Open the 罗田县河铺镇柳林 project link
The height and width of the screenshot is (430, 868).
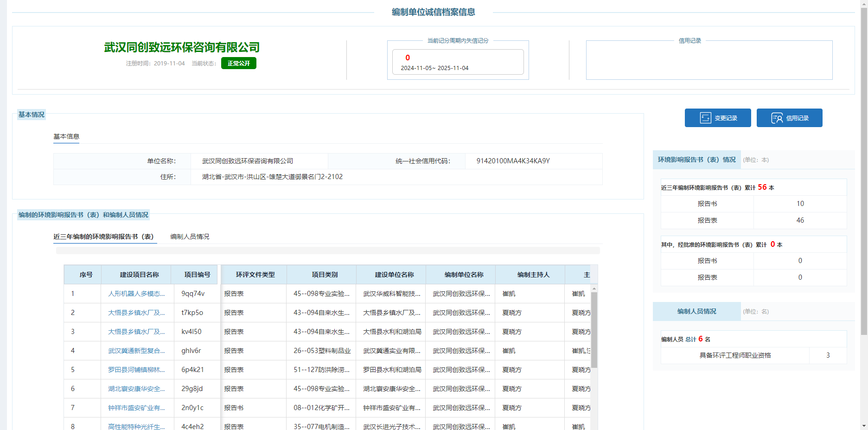click(x=136, y=370)
